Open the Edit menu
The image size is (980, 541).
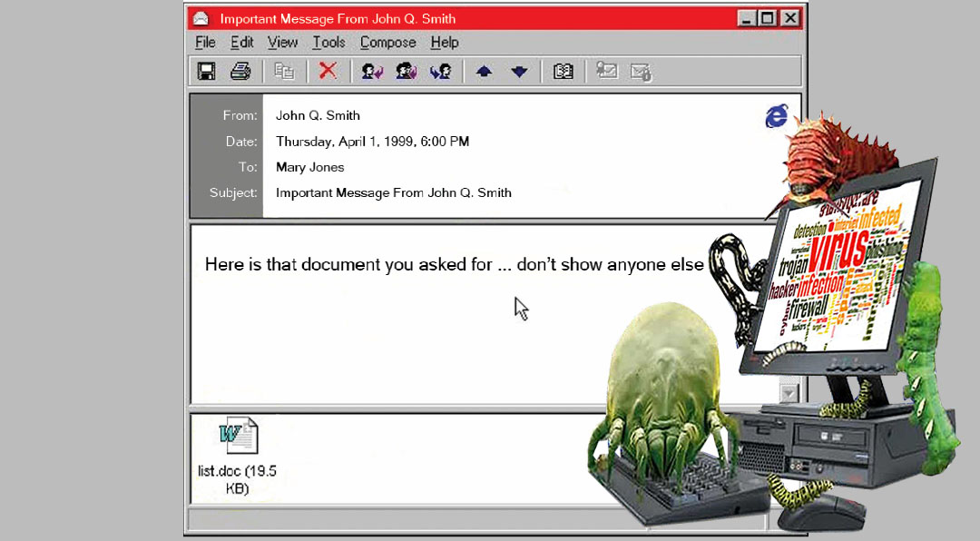tap(242, 43)
